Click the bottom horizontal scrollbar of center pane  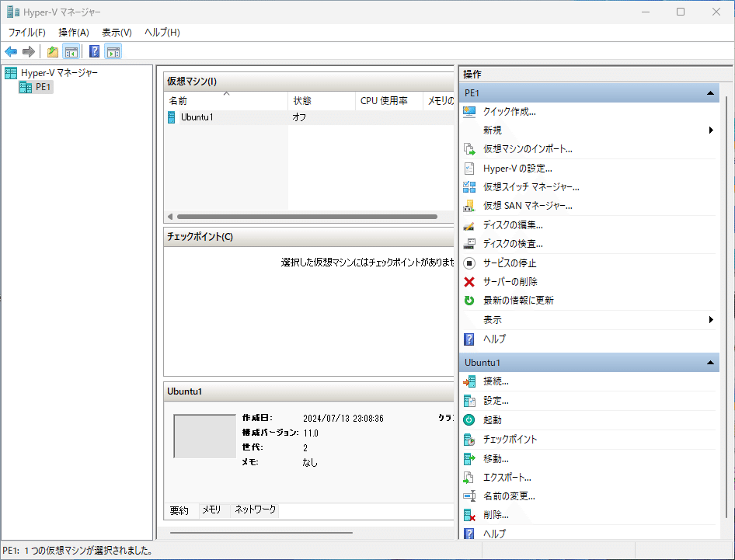(261, 533)
